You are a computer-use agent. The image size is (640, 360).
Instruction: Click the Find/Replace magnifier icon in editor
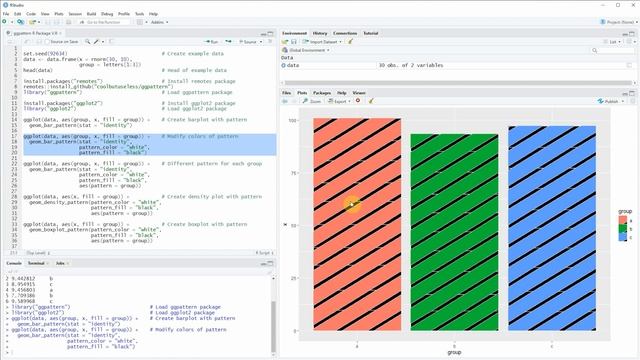coord(87,42)
